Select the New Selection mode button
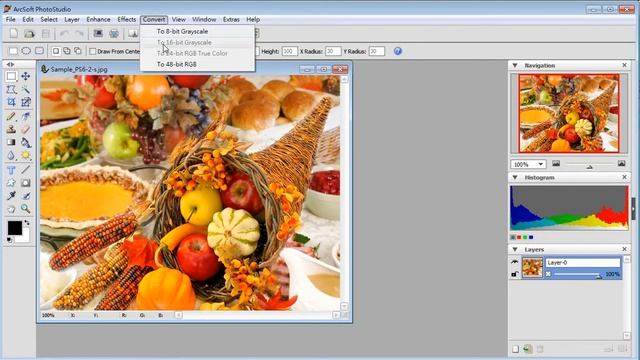Screen dimensions: 640x360 [56, 51]
